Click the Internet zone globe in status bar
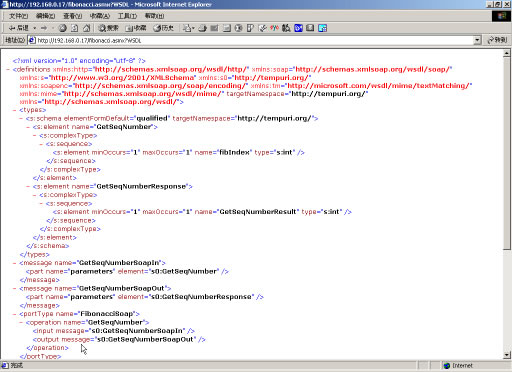The width and height of the screenshot is (512, 372). [x=447, y=366]
